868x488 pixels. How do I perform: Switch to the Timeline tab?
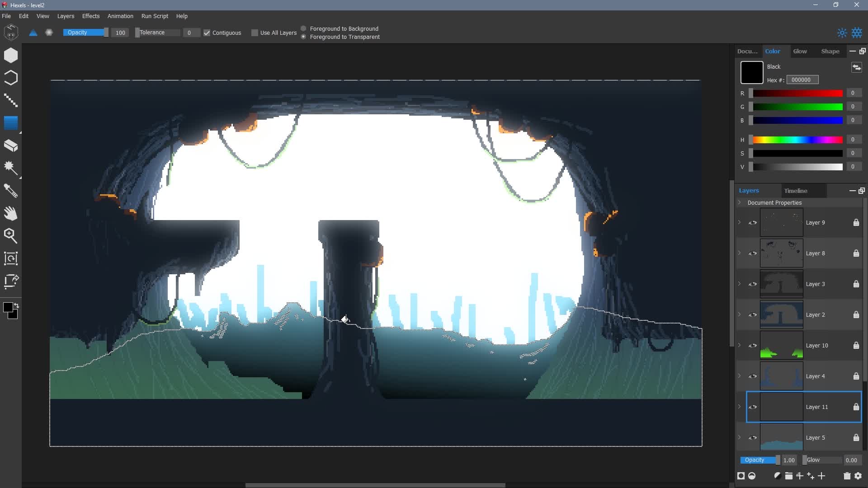coord(796,191)
